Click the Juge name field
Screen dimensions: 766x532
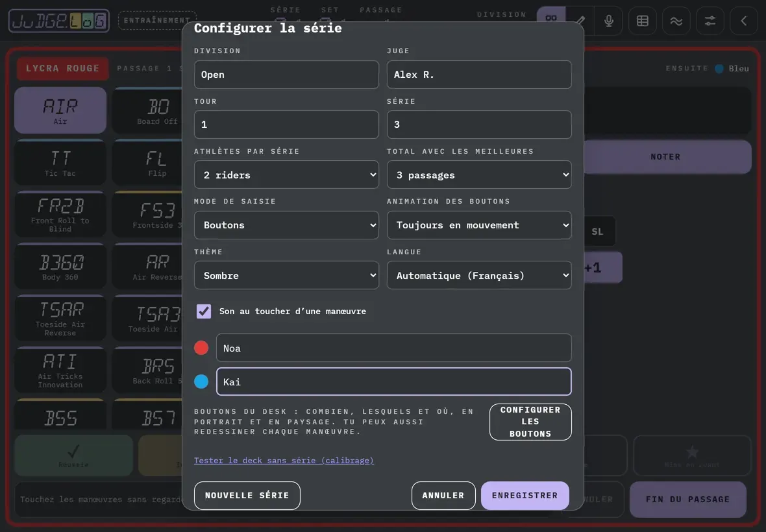point(479,75)
